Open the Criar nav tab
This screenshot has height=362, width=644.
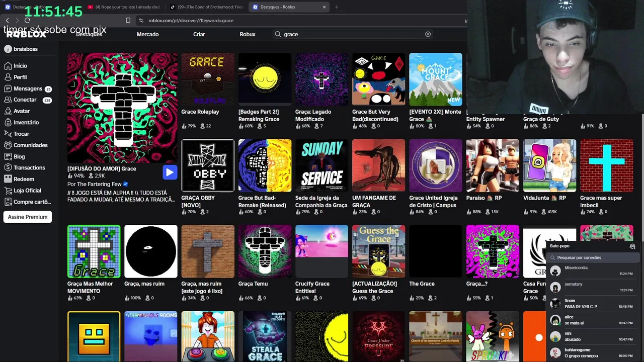click(x=199, y=34)
